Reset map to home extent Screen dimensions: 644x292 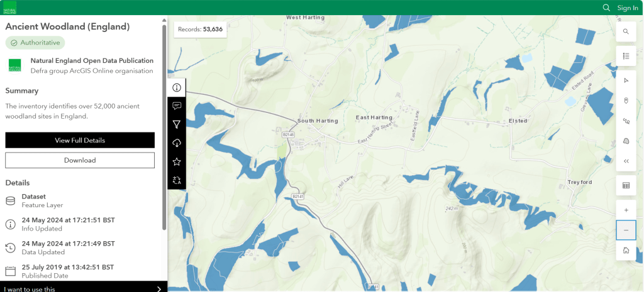tap(626, 250)
